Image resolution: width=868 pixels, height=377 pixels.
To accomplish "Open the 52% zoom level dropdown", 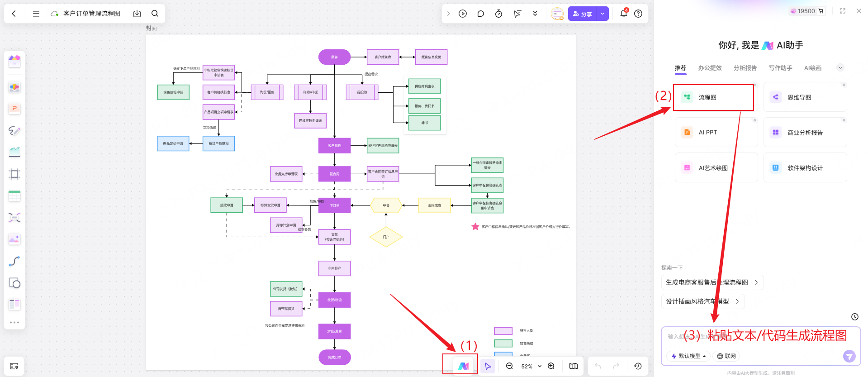I will [x=531, y=366].
